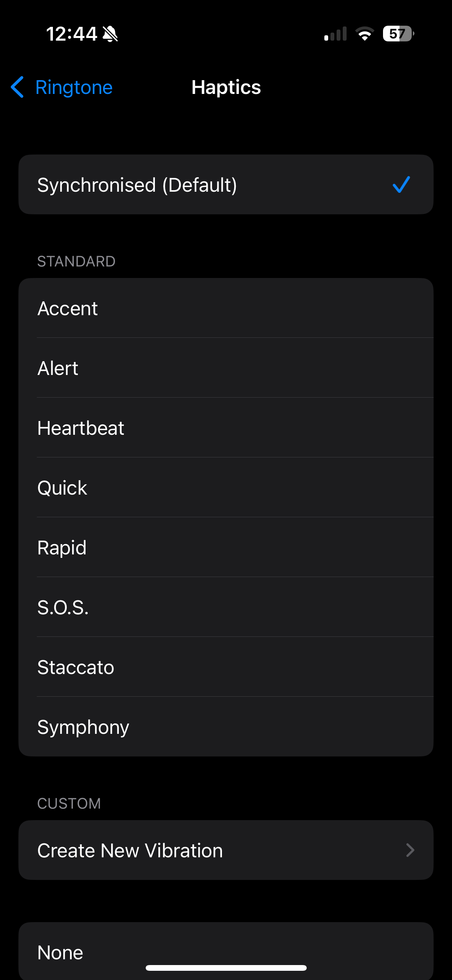This screenshot has height=980, width=452.
Task: Tap the battery level indicator
Action: point(398,34)
